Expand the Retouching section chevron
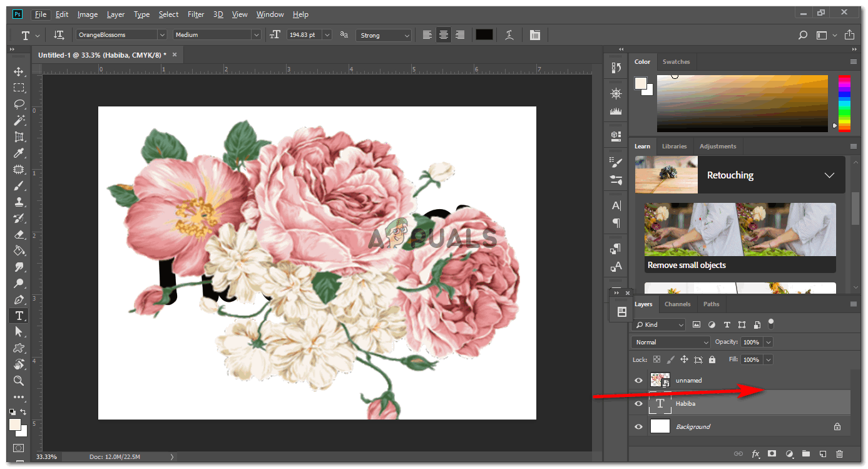This screenshot has height=469, width=868. coord(829,175)
